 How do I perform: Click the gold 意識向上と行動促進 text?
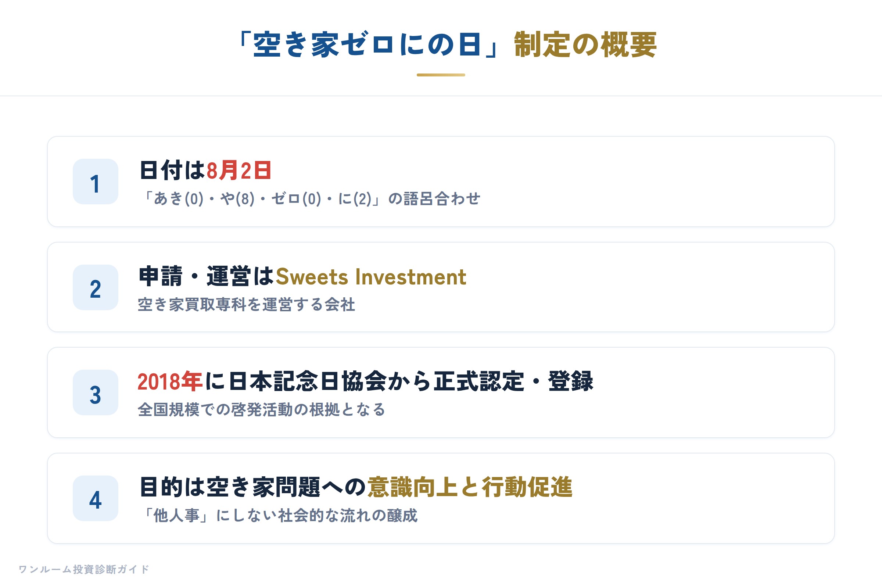470,488
